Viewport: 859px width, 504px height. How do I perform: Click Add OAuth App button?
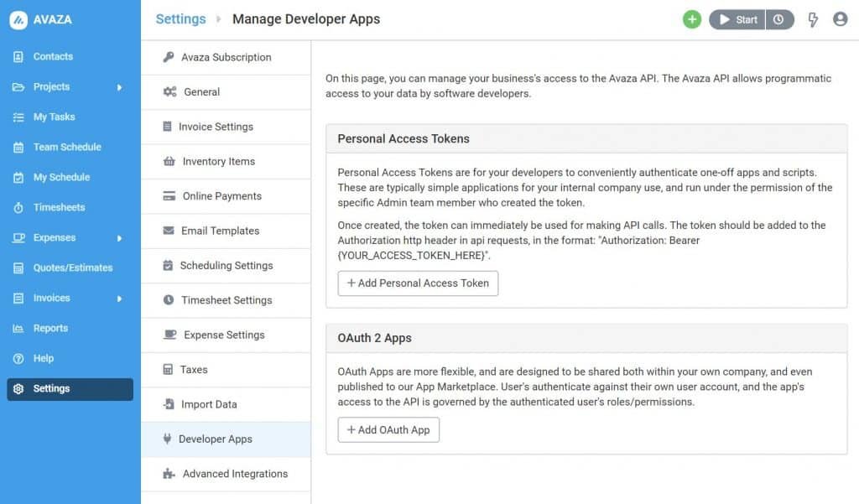coord(388,429)
